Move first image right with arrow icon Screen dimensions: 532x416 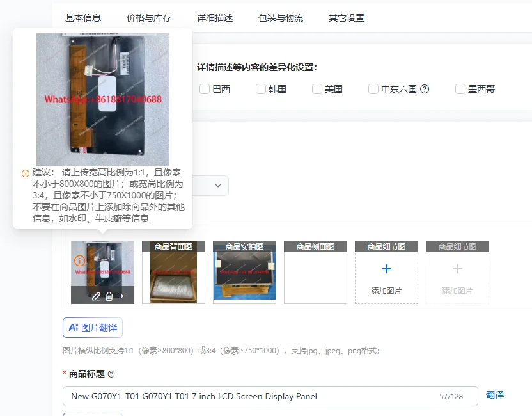pyautogui.click(x=121, y=296)
